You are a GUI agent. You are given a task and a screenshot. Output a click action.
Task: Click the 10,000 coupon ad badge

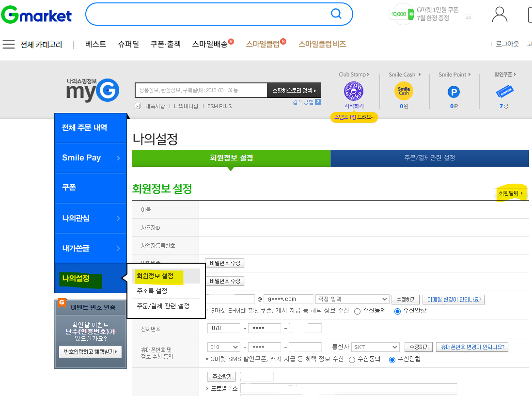[x=402, y=14]
